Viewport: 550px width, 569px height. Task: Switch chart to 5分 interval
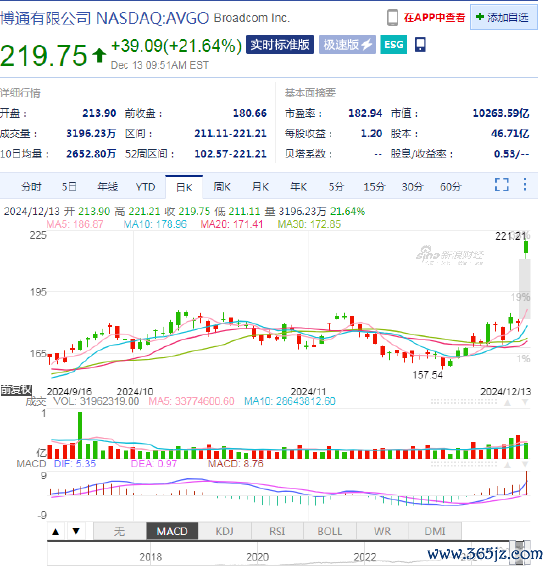click(336, 187)
